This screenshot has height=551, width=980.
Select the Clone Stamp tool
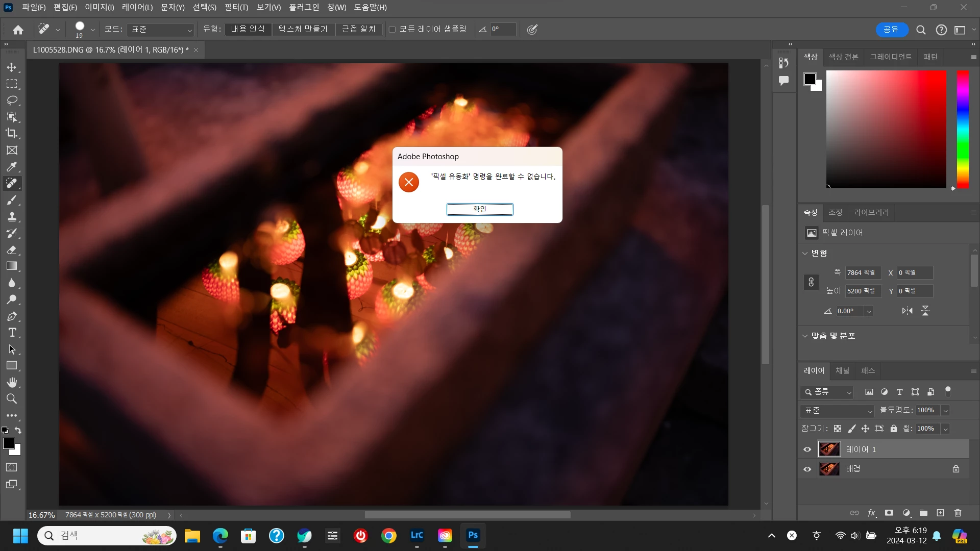(x=12, y=217)
